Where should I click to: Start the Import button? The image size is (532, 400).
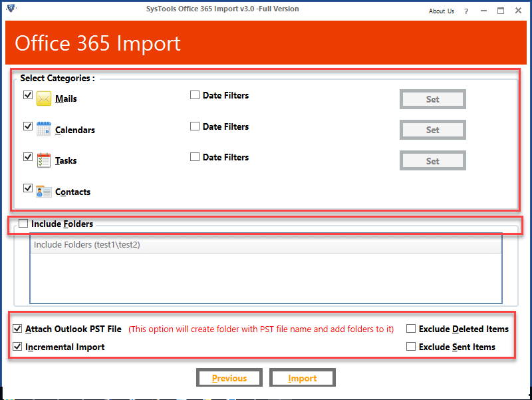click(x=303, y=377)
